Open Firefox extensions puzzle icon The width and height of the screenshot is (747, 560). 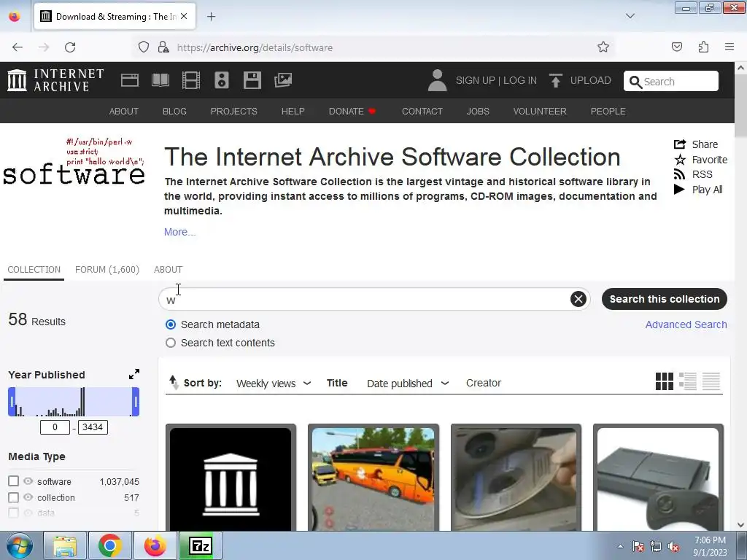coord(703,47)
